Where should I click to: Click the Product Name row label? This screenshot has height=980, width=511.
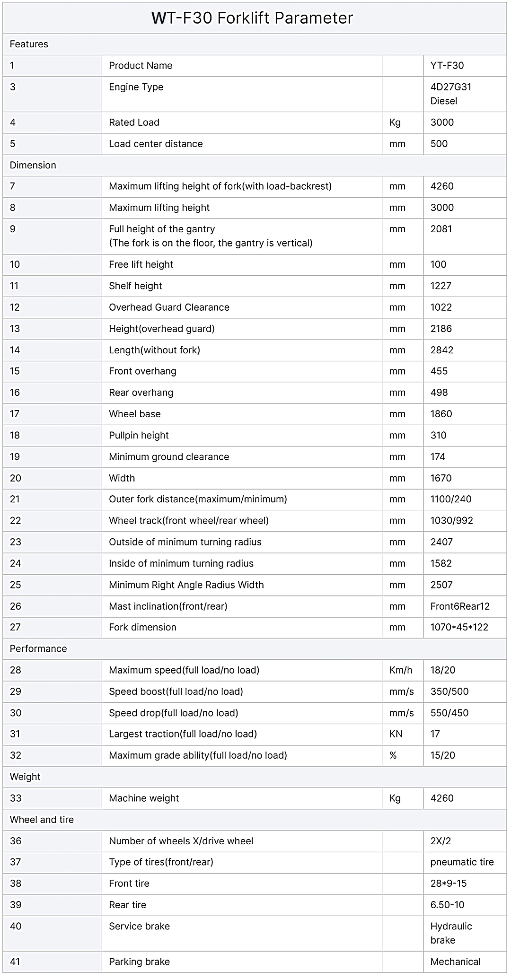pyautogui.click(x=141, y=66)
